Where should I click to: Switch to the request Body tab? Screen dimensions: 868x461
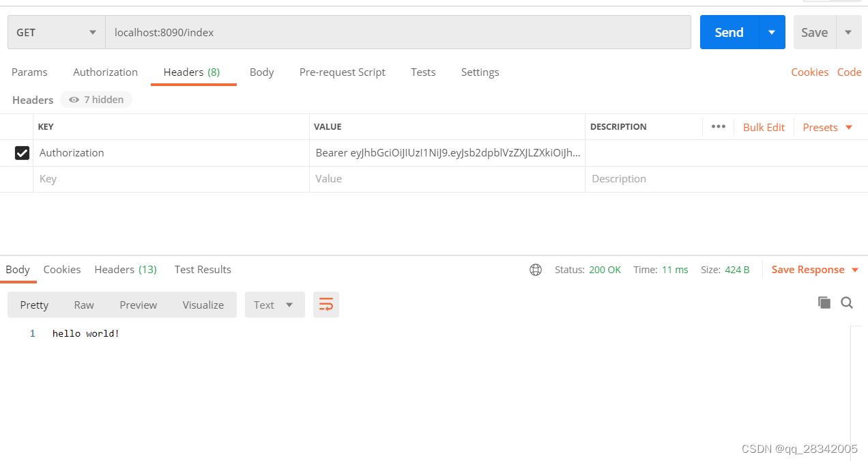pyautogui.click(x=261, y=72)
